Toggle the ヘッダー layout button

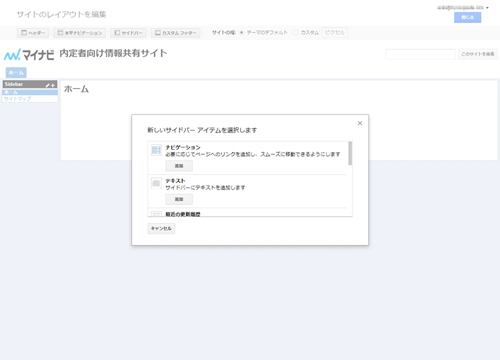click(33, 33)
